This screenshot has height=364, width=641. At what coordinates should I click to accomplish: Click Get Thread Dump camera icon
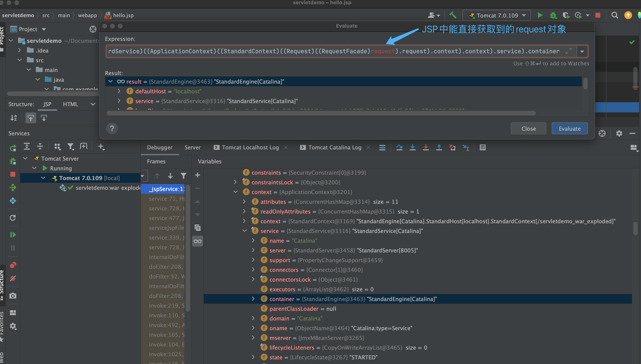click(13, 296)
